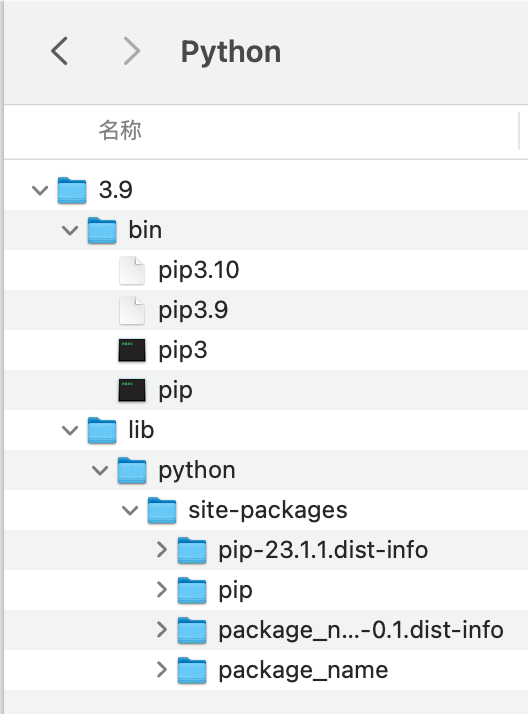Select the package_n...-0.1.dist-info row
Viewport: 528px width, 714px height.
point(266,630)
